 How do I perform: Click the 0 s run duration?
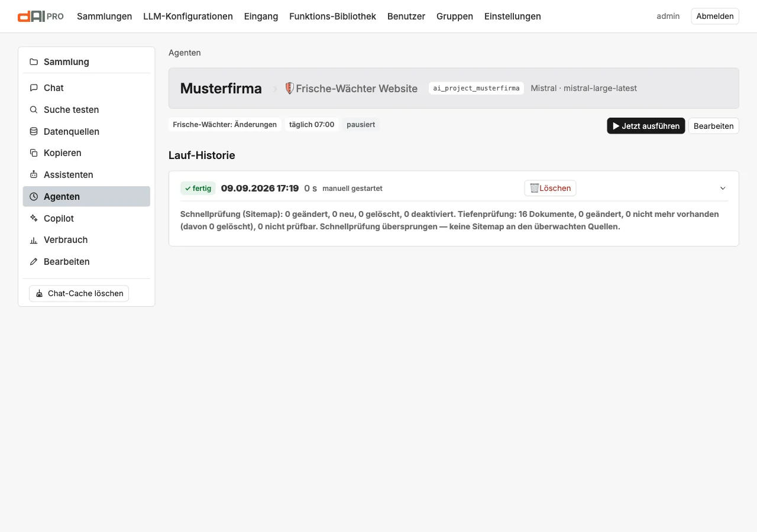pos(310,189)
